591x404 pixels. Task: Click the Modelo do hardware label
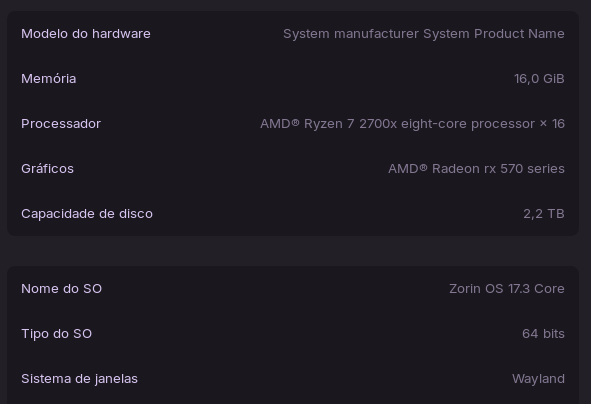(86, 34)
